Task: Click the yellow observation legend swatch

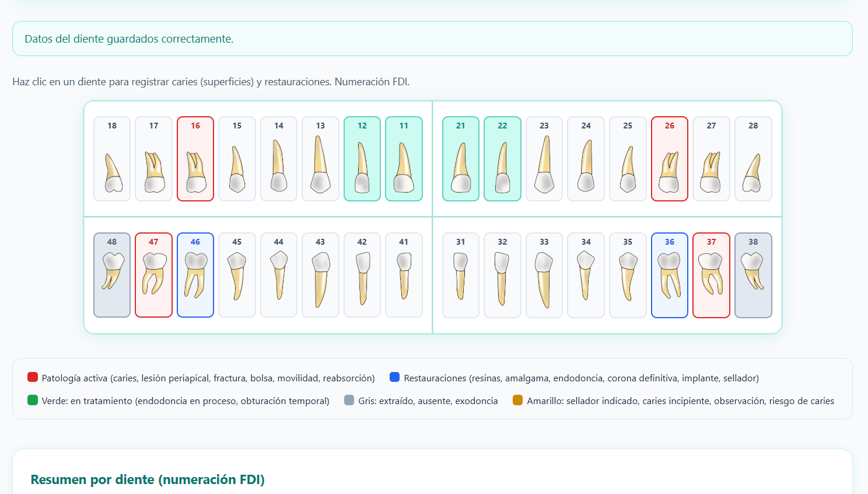Action: [x=517, y=400]
